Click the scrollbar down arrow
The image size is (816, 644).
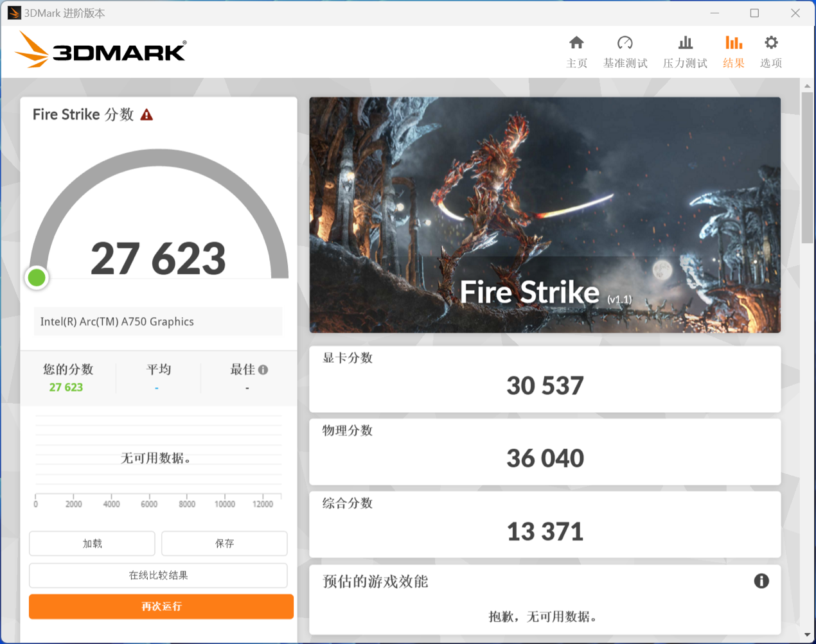[807, 635]
